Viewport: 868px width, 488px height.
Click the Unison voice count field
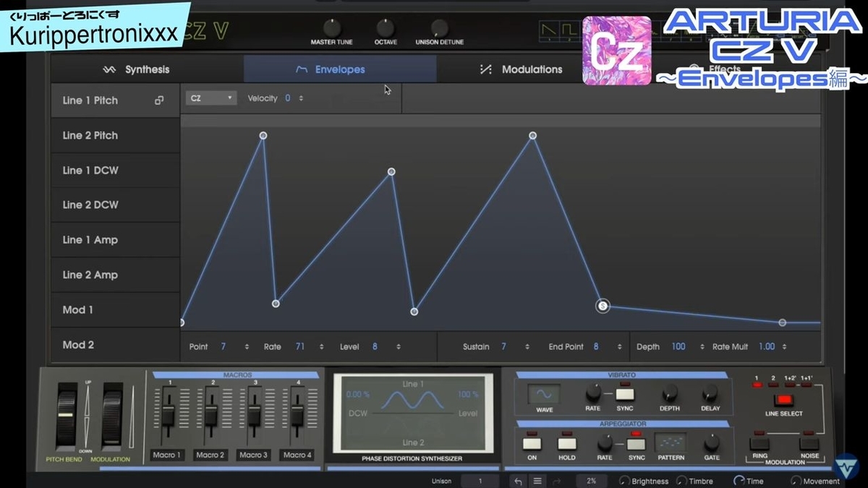point(480,481)
